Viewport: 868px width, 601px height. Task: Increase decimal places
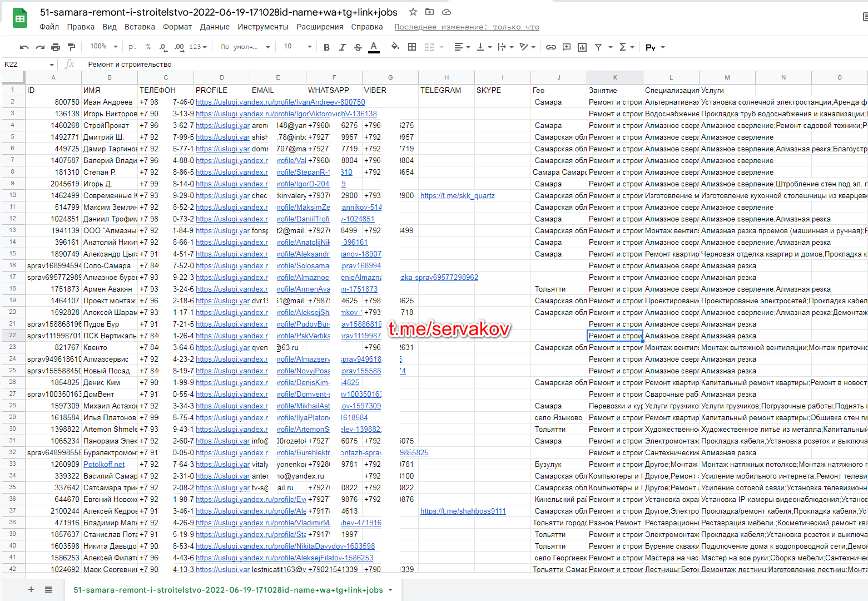pyautogui.click(x=178, y=47)
